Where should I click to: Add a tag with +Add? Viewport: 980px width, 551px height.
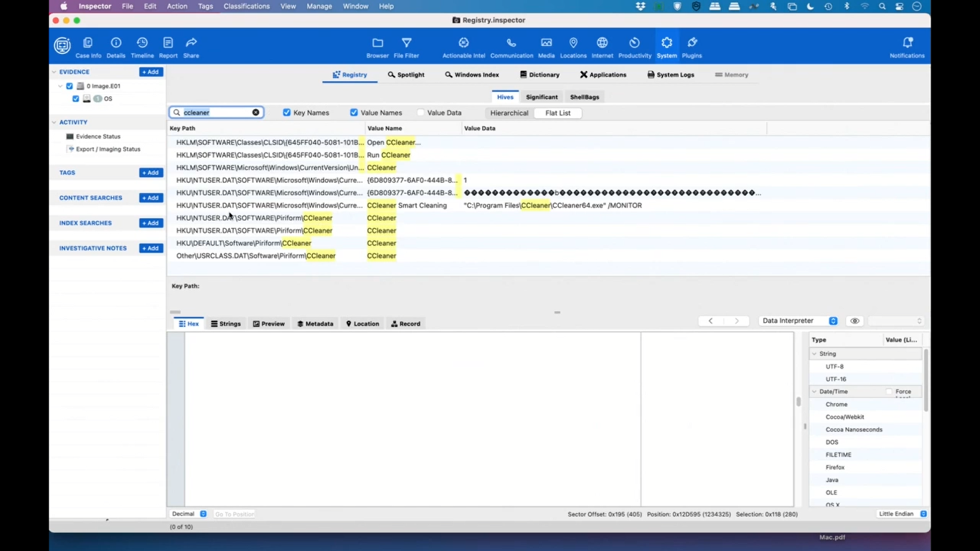151,173
